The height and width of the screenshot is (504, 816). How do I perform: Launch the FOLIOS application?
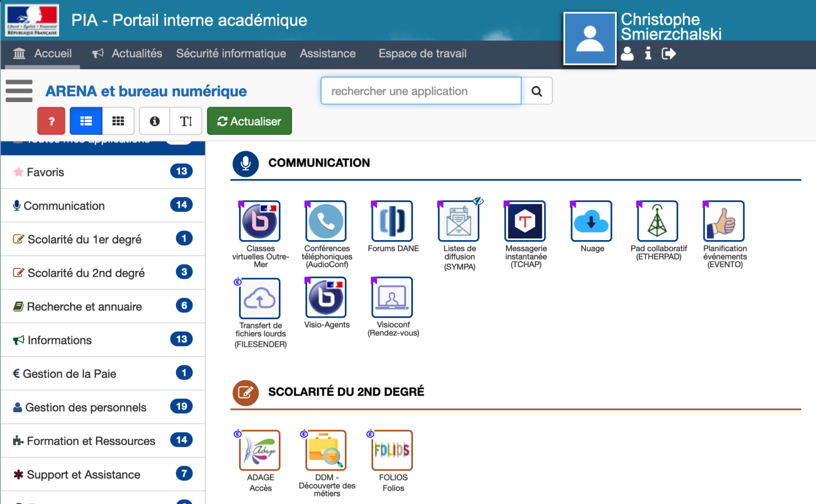(x=393, y=450)
